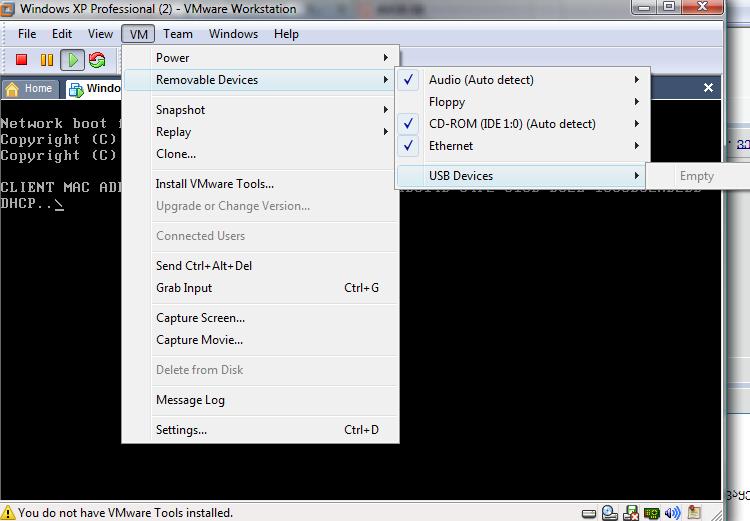The height and width of the screenshot is (521, 750).
Task: Choose Grab Input menu entry
Action: tap(261, 288)
